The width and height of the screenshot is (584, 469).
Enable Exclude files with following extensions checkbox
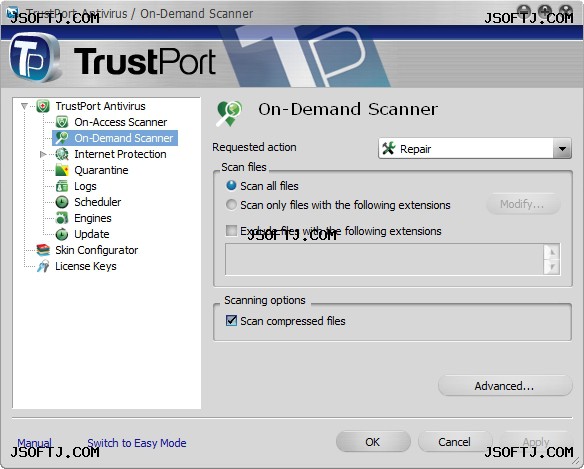[231, 231]
